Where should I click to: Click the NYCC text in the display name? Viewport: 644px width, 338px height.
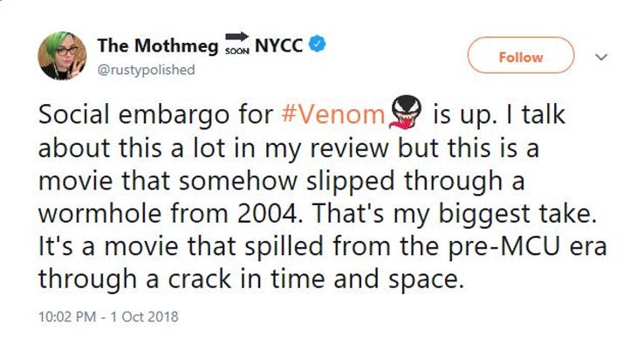279,45
